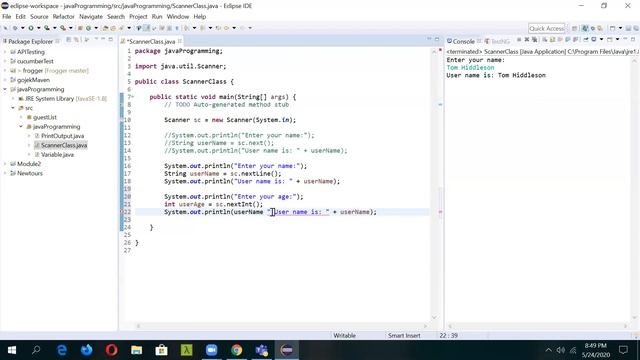Expand the JRE System Library node
Viewport: 640px width, 360px height.
pos(13,98)
